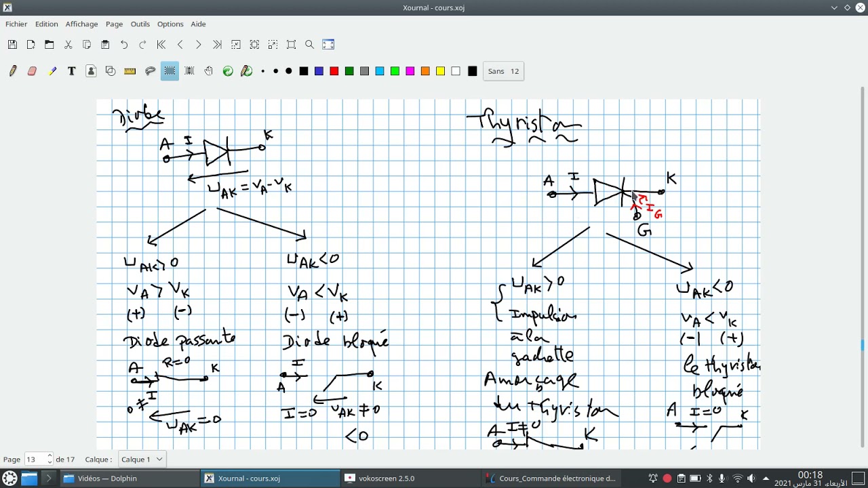Set thick pen thickness dot
The width and height of the screenshot is (868, 488).
click(x=288, y=71)
